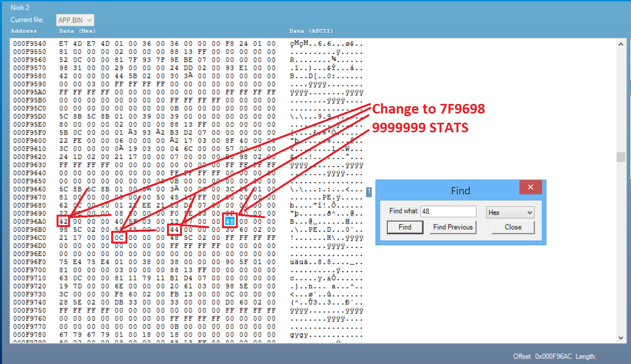
Task: Select byte 42 at start of row 000F96A0
Action: tap(63, 221)
